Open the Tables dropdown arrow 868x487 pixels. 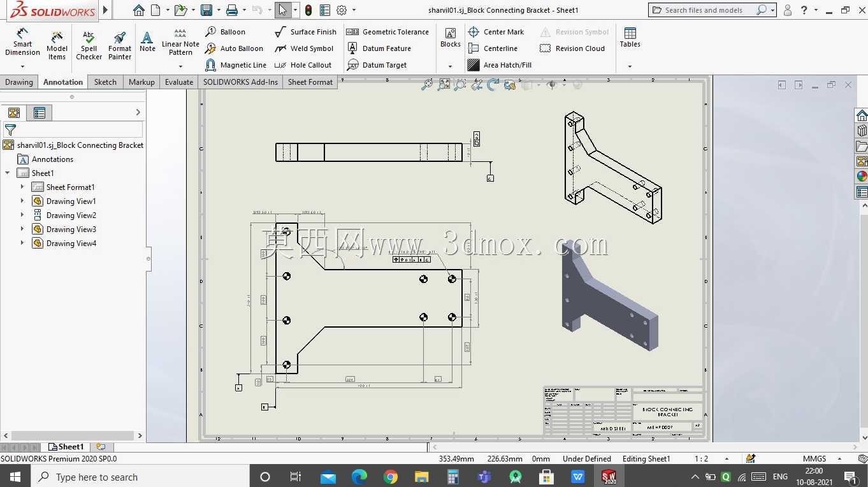tap(630, 66)
